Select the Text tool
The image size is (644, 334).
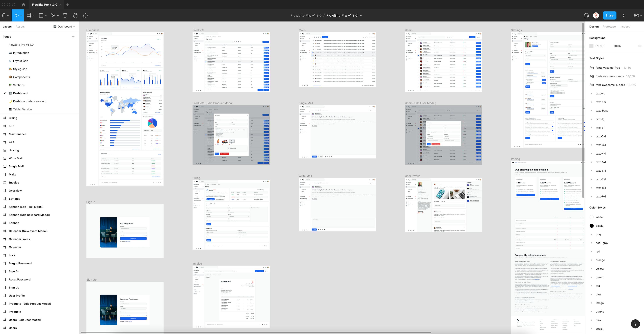(x=65, y=15)
